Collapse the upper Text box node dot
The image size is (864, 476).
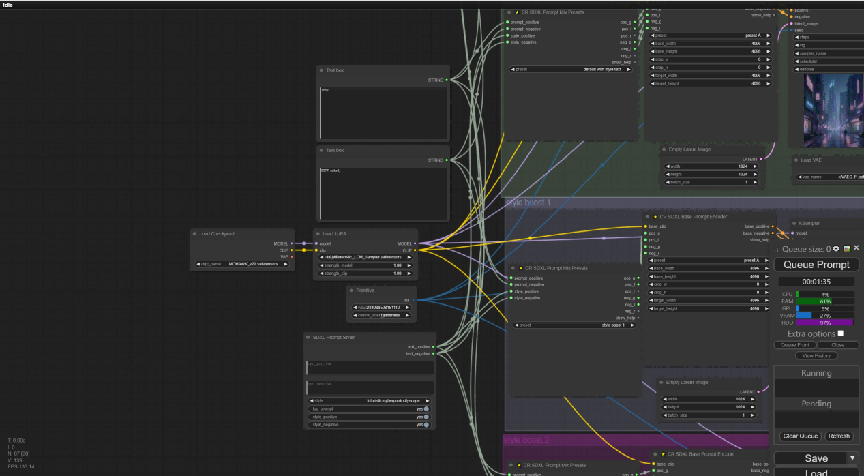(321, 71)
